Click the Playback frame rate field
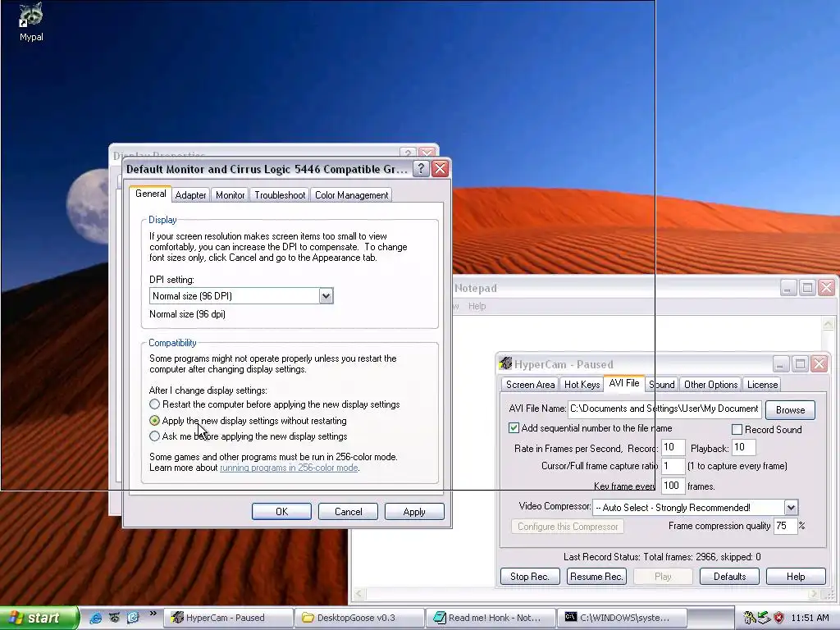Viewport: 840px width, 630px height. [x=743, y=447]
